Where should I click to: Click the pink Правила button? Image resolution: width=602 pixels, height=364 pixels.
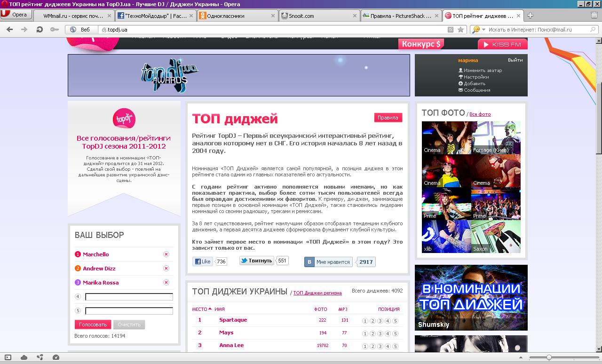tap(388, 118)
